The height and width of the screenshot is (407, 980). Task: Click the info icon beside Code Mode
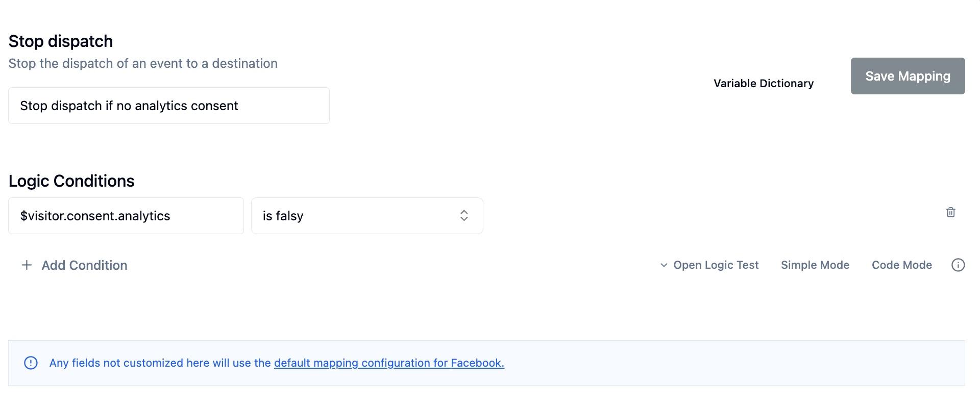958,265
